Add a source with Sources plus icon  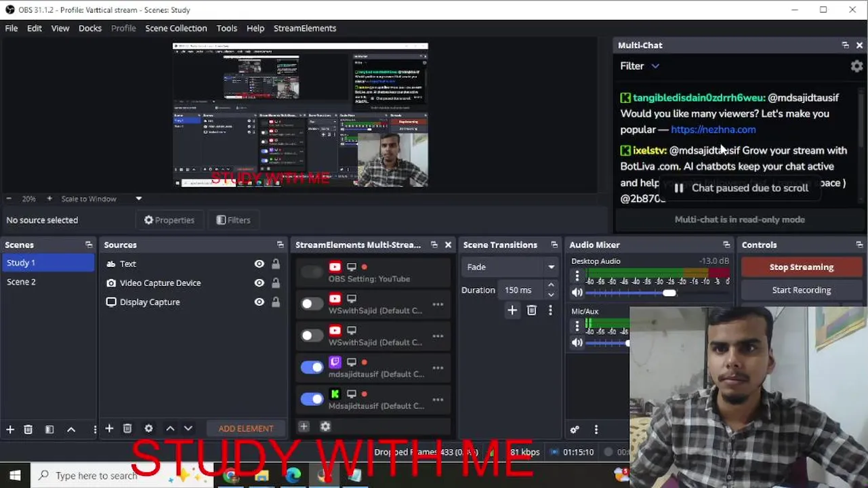coord(109,428)
